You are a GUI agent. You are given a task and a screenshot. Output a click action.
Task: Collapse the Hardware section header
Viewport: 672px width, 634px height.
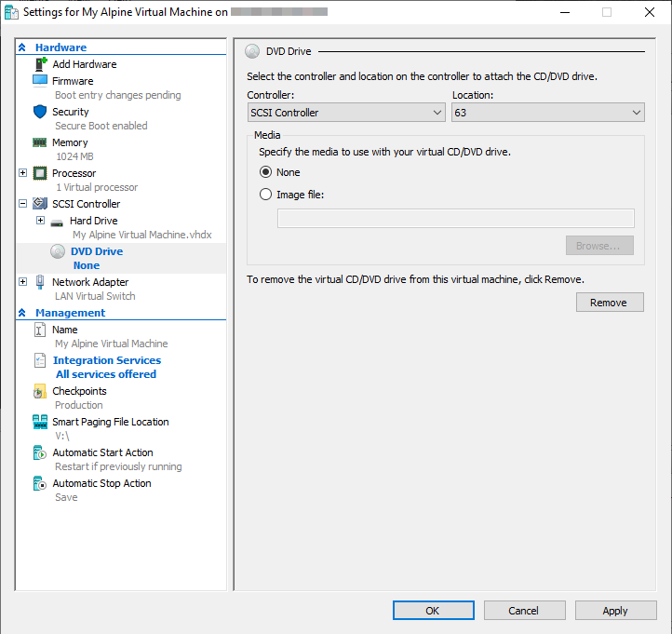[x=23, y=47]
